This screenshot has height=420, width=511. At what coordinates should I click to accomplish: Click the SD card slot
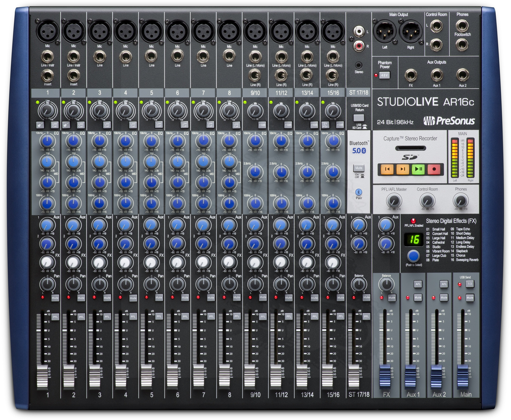[x=410, y=148]
